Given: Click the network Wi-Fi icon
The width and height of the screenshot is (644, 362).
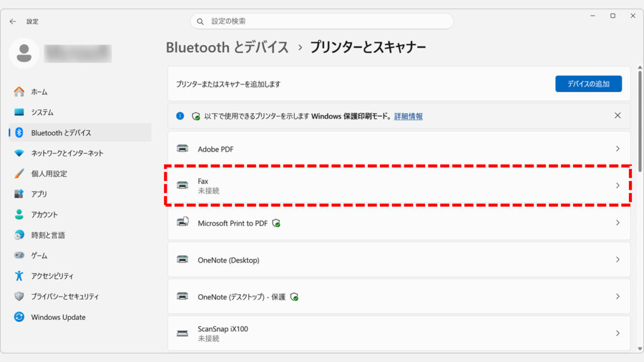Looking at the screenshot, I should [x=19, y=153].
